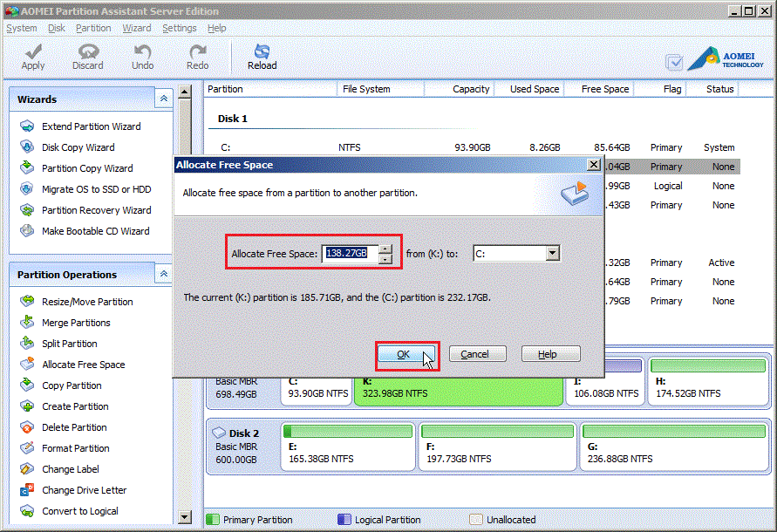Viewport: 777px width, 532px height.
Task: Click Cancel in Allocate Free Space dialog
Action: tap(478, 354)
